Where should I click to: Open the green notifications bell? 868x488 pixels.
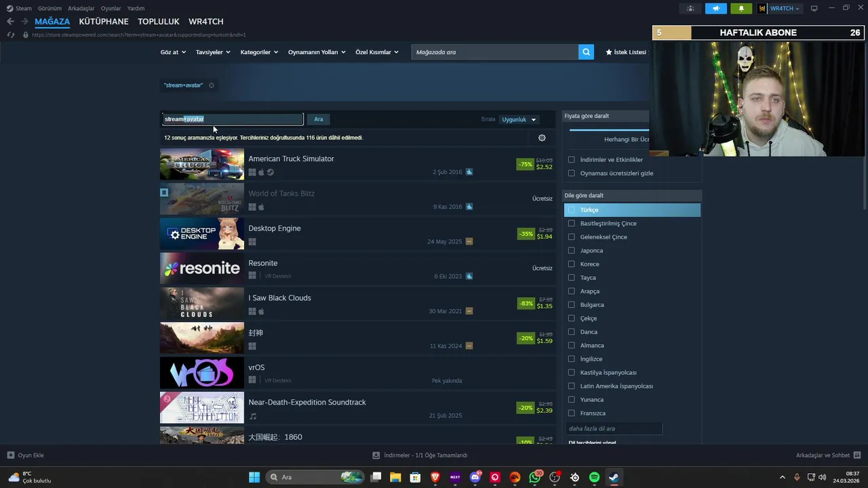(x=741, y=8)
